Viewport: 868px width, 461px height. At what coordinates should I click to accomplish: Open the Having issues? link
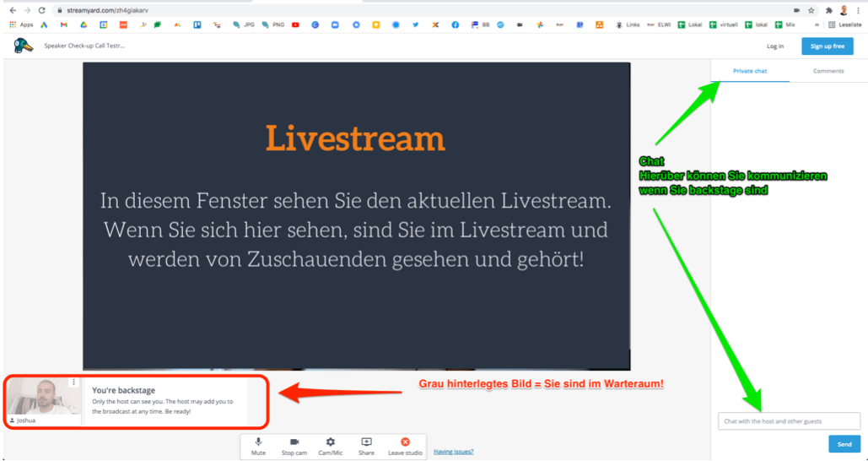tap(454, 452)
